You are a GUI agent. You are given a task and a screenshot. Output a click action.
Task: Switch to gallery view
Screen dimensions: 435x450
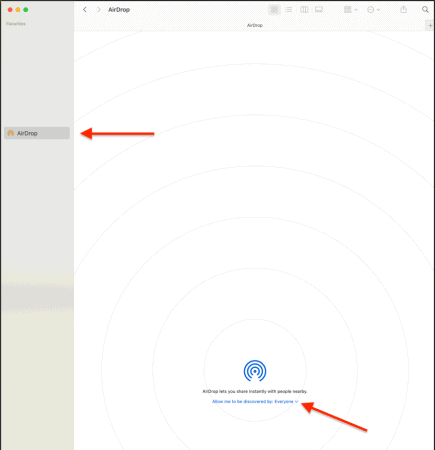(319, 10)
